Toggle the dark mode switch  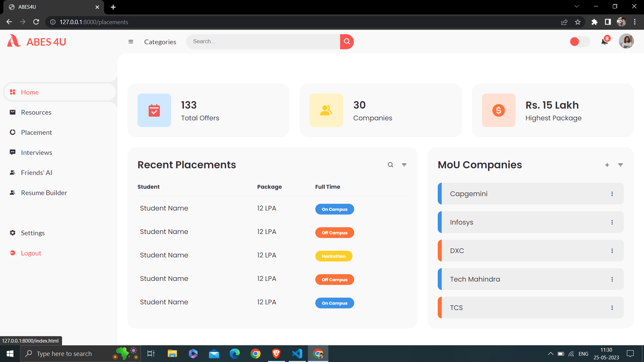point(579,42)
